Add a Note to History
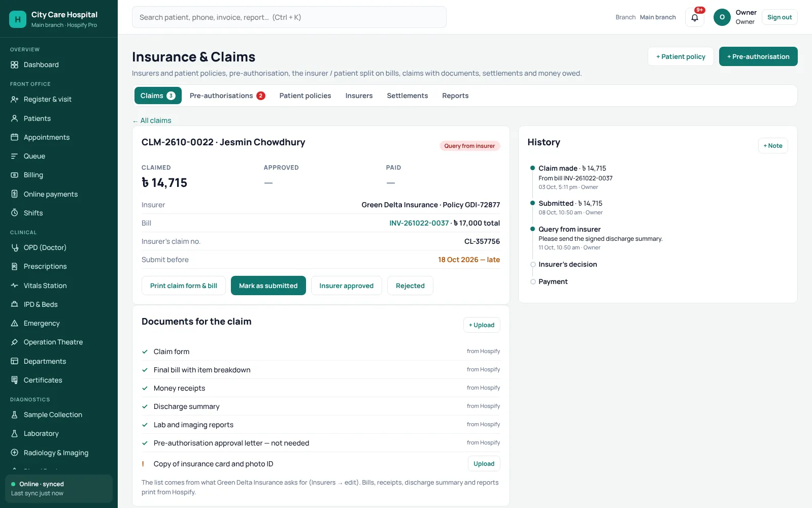This screenshot has height=508, width=812. coord(773,146)
